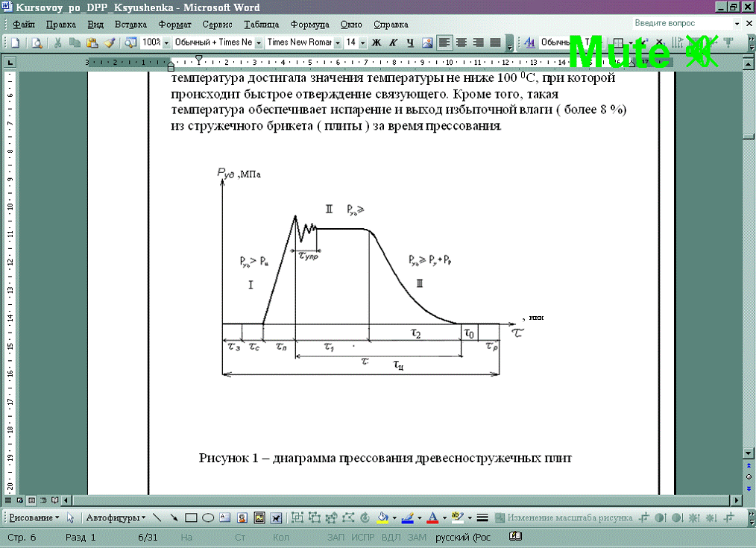Click the Document Map zoom icon
The height and width of the screenshot is (548, 756).
coord(130,43)
